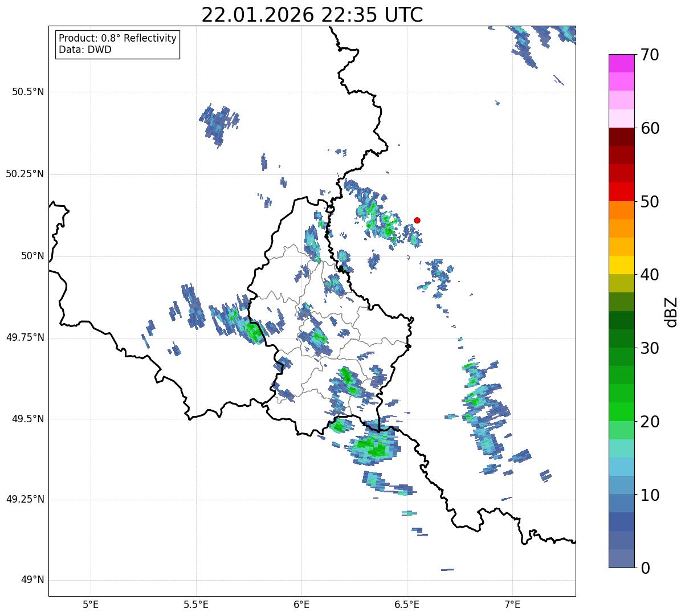Screen dimensions: 685x616
Task: Click the dBZ colorbar axis label
Action: pos(671,312)
